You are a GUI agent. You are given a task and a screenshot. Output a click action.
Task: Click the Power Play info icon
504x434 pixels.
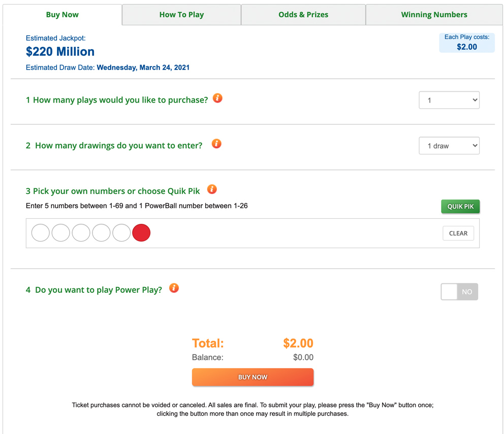click(174, 288)
